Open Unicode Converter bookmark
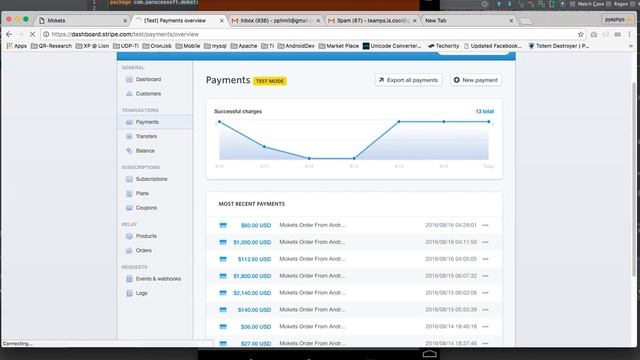 392,46
